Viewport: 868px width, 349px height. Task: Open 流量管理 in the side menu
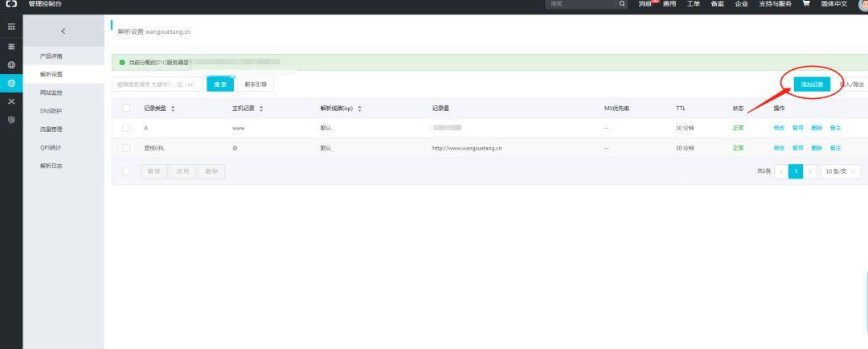click(51, 129)
